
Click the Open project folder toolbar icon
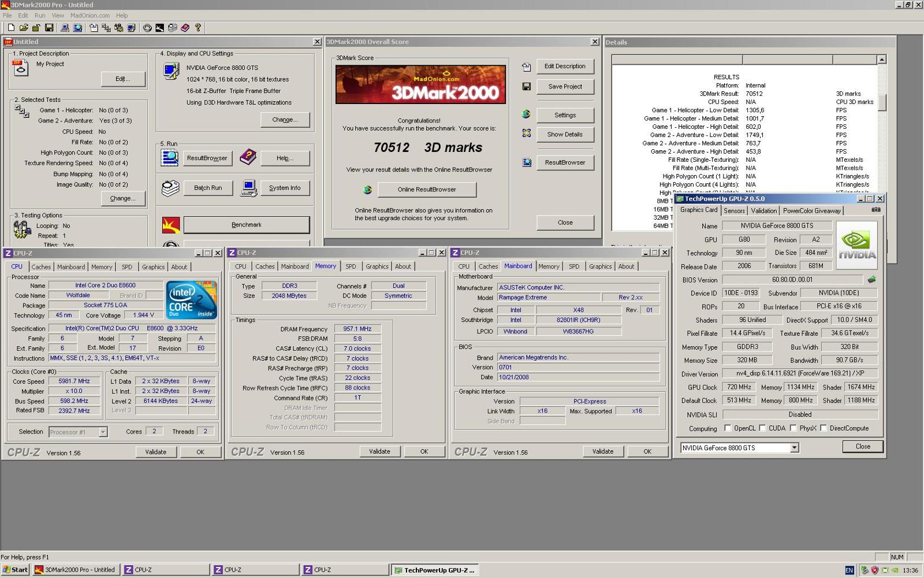click(x=24, y=27)
